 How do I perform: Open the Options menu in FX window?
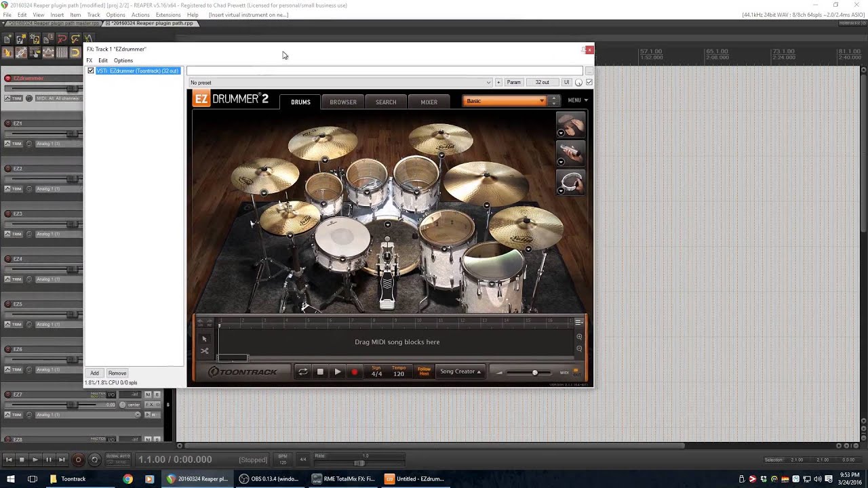pos(123,60)
